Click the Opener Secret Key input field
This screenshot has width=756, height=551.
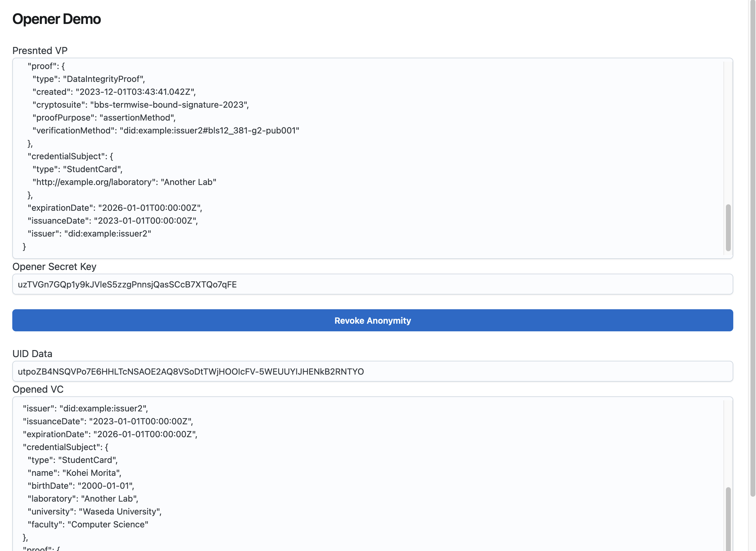click(x=372, y=284)
